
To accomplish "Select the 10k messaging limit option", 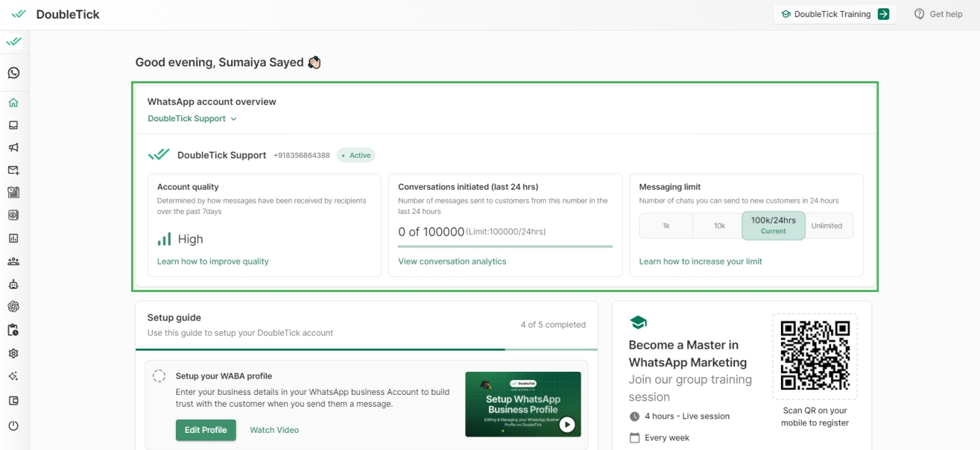I will pos(719,226).
